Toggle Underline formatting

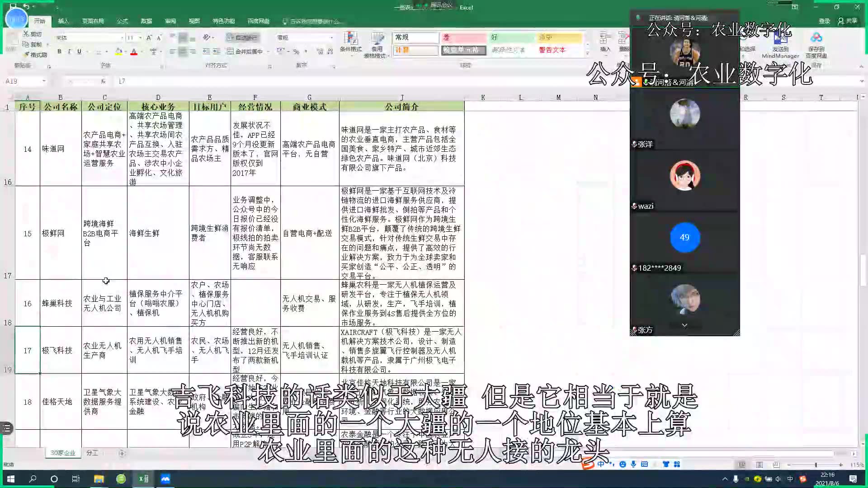coord(79,52)
